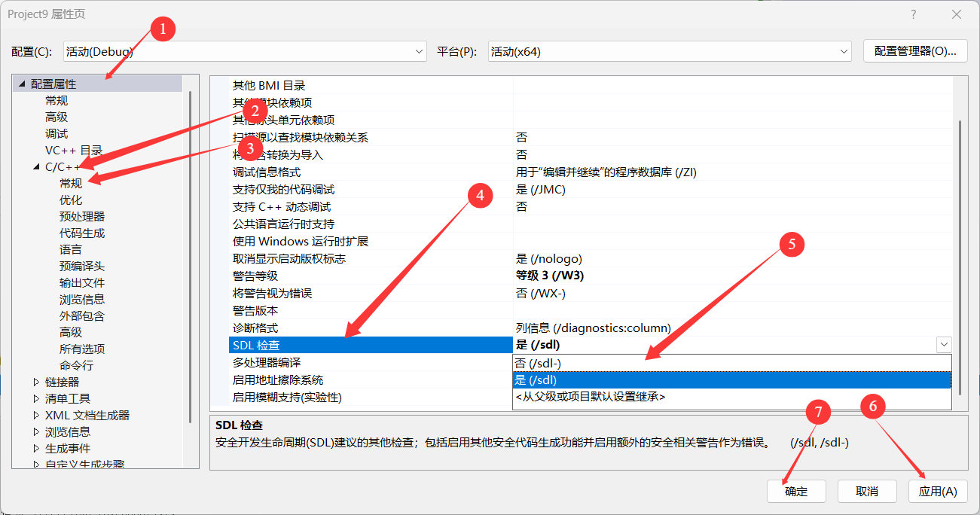980x515 pixels.
Task: Expand the XML 文档生成器 node
Action: coord(35,415)
